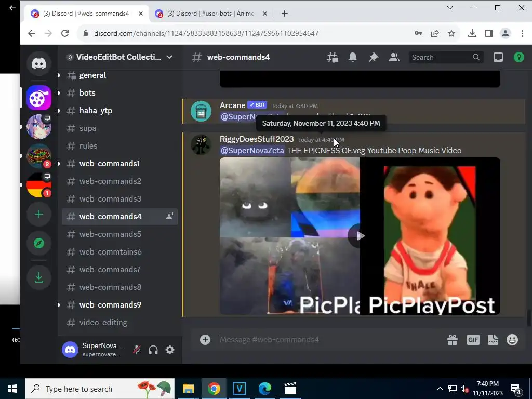Open the web-commands5 channel
Viewport: 532px width, 399px height.
(x=120, y=234)
